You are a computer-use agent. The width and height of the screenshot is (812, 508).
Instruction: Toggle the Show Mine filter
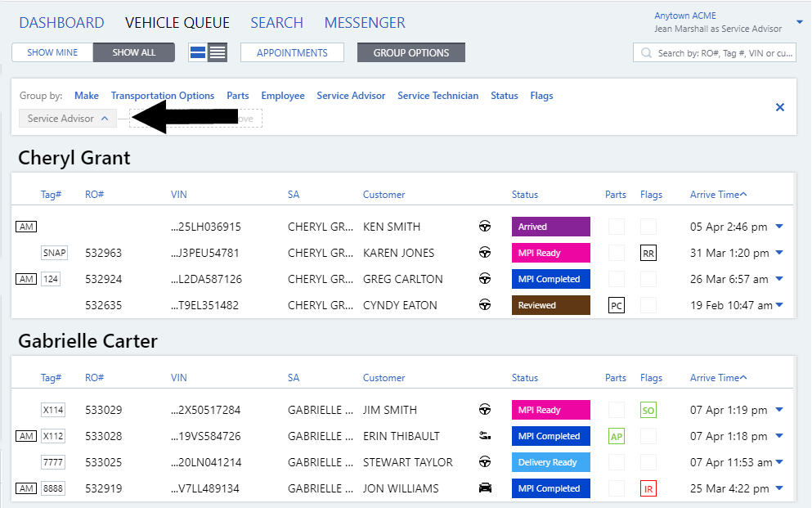click(x=52, y=53)
